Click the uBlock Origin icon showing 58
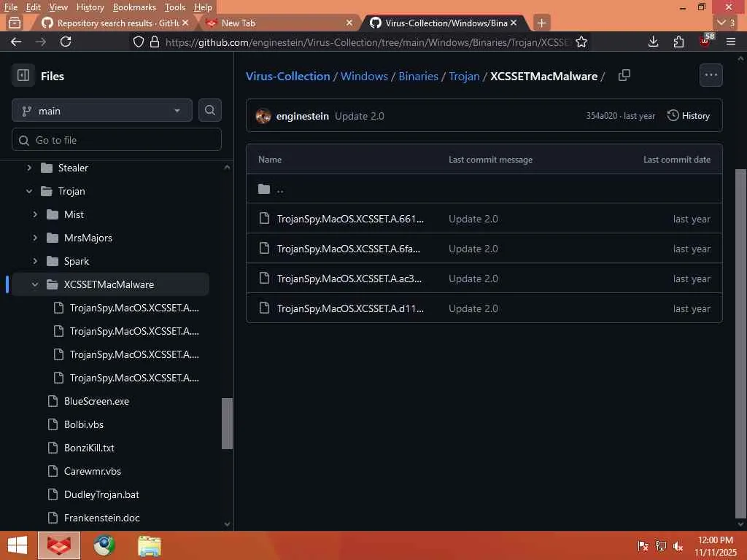The height and width of the screenshot is (560, 747). 705,41
